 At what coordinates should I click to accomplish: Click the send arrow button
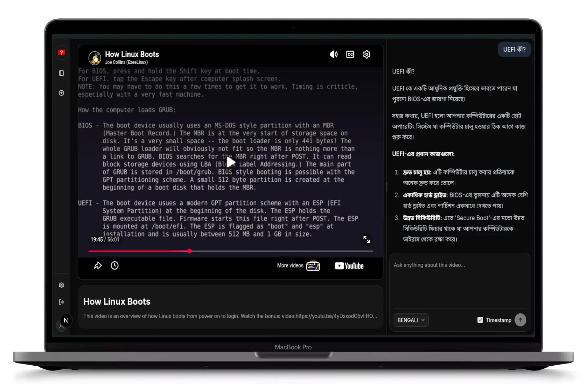tap(520, 320)
